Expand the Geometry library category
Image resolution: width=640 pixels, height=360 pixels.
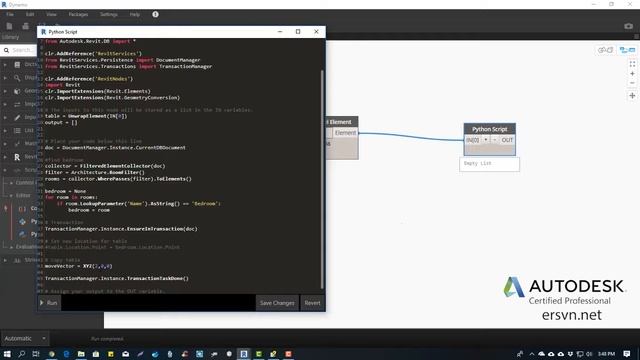(x=5, y=91)
